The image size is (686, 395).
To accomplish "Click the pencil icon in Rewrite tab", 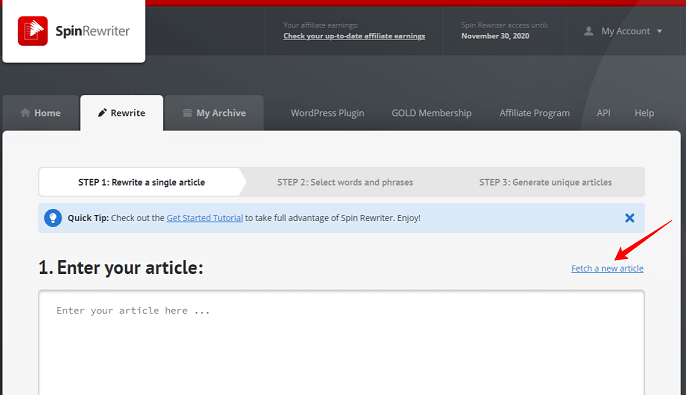I will pos(102,113).
